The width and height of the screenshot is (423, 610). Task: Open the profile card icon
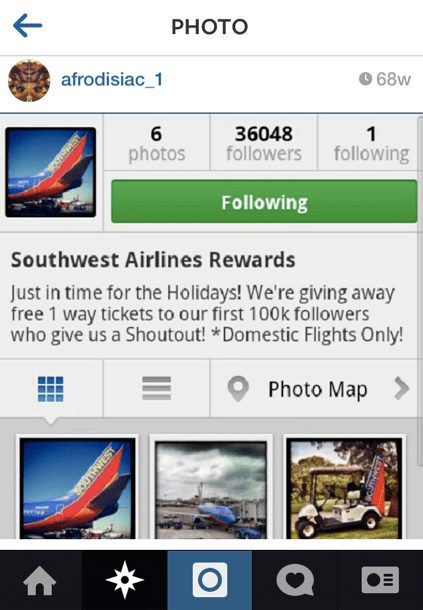(x=380, y=580)
